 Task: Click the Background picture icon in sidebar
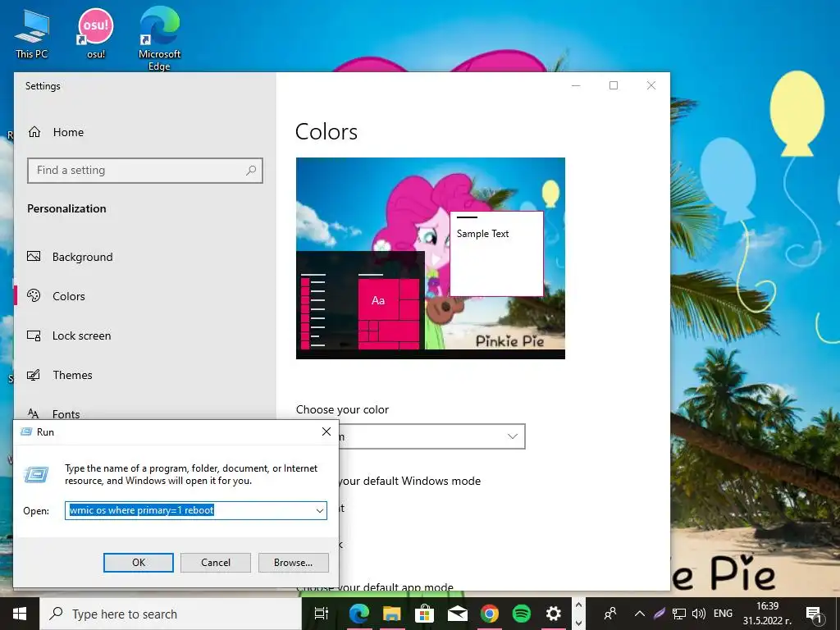34,256
